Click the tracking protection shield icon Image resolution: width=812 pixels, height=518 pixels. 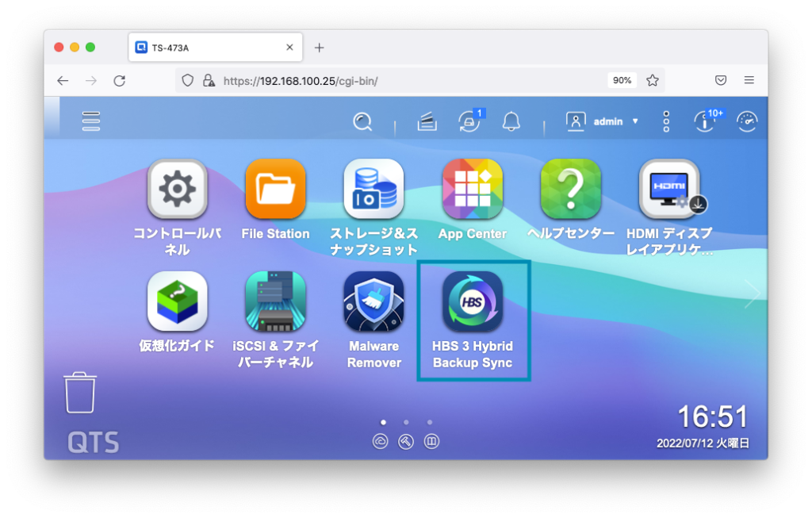point(187,80)
